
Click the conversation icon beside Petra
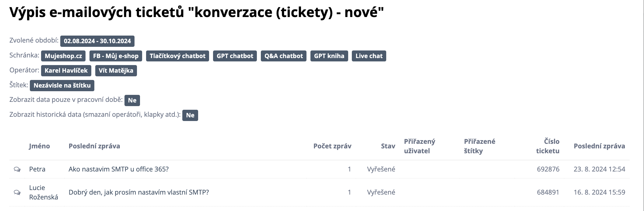point(17,169)
